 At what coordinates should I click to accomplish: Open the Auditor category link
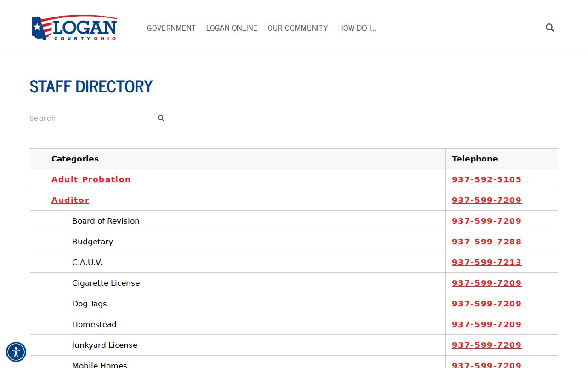(70, 200)
